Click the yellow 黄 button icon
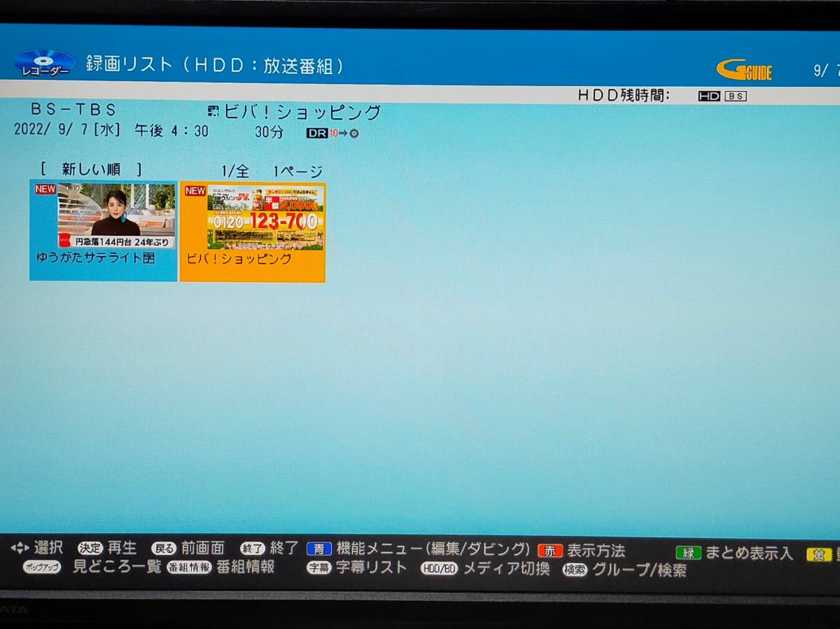Screen dimensions: 840x629 click(818, 554)
